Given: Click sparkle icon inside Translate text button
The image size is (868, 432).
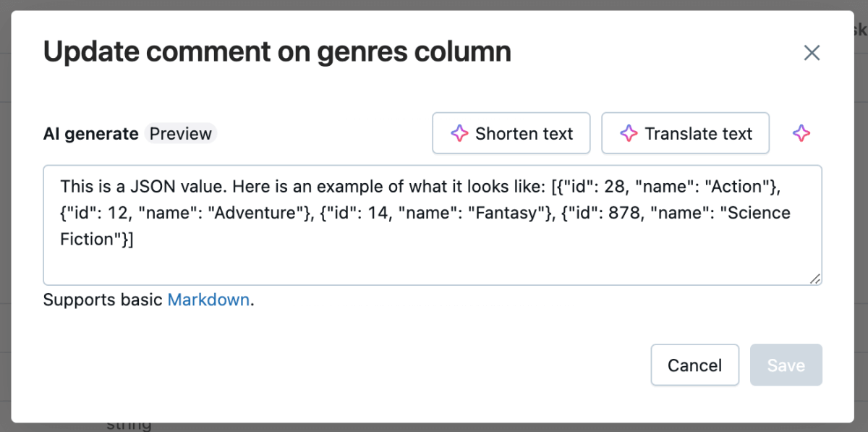Looking at the screenshot, I should (629, 133).
